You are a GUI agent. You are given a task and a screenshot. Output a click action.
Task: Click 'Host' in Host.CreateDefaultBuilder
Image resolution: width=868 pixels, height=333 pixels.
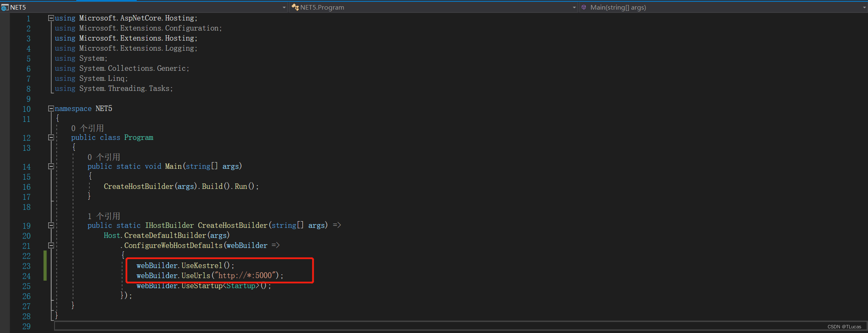[112, 235]
